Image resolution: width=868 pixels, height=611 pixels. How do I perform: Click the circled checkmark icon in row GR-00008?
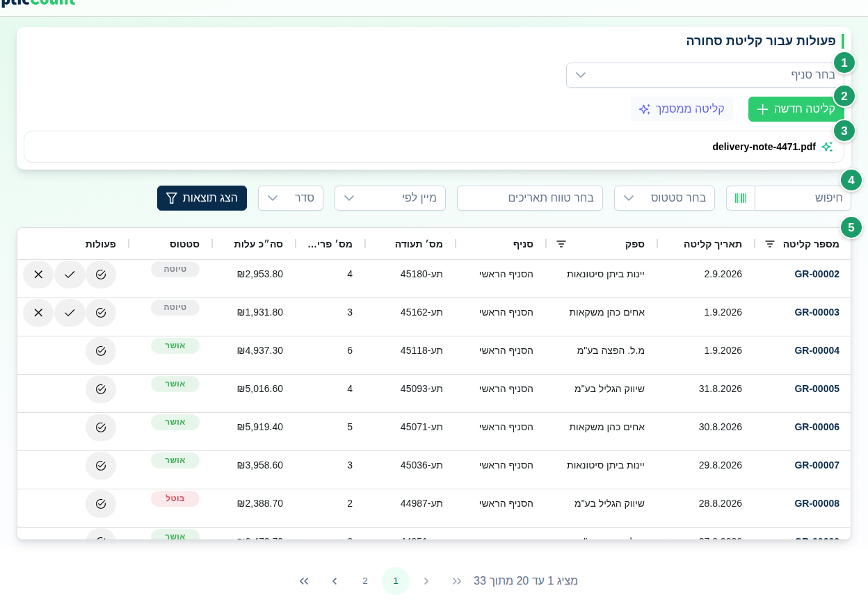click(x=101, y=504)
